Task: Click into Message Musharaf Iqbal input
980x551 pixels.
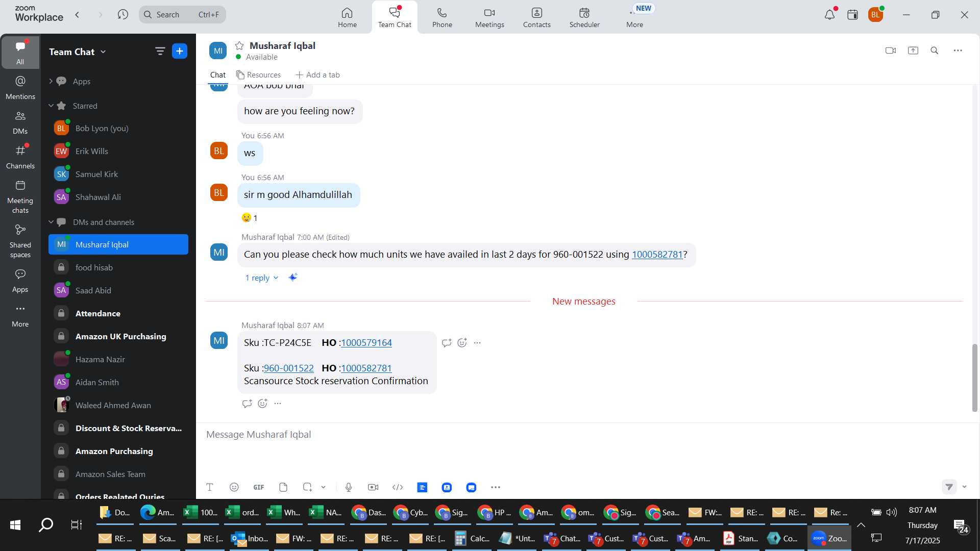Action: click(x=584, y=435)
